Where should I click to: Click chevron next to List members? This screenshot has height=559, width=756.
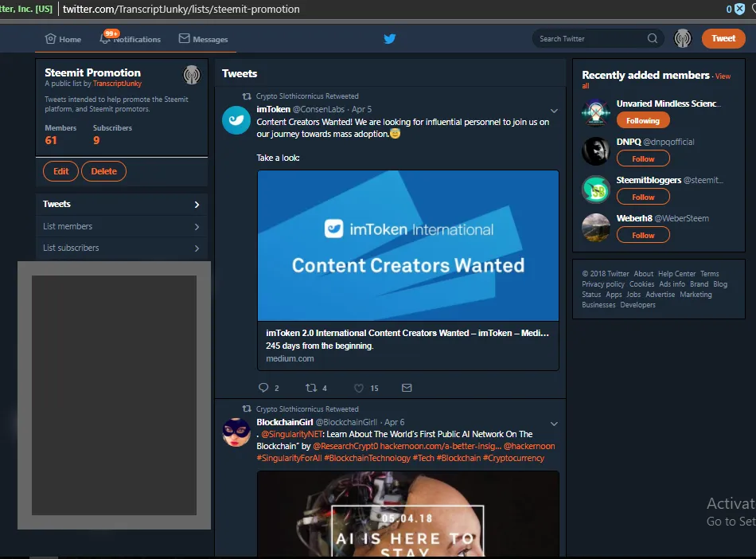point(197,227)
